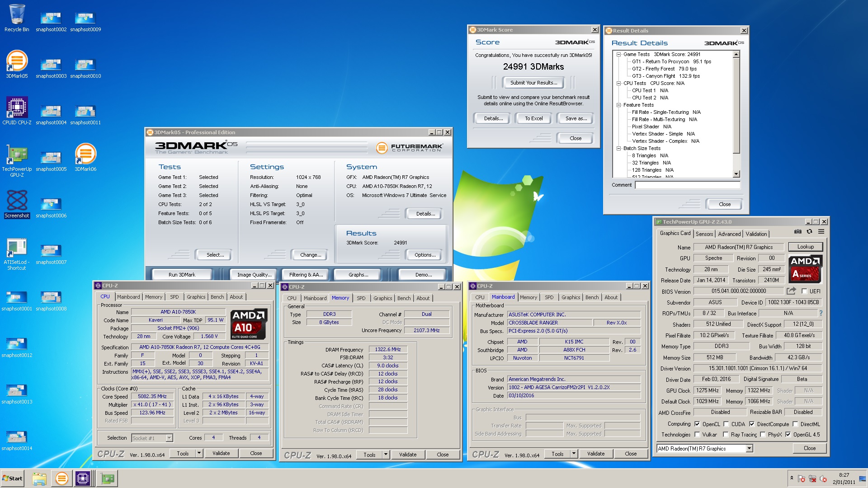Screen dimensions: 868x488
Task: Open Tools dropdown arrow in CPU-Z CPU window
Action: coord(198,453)
